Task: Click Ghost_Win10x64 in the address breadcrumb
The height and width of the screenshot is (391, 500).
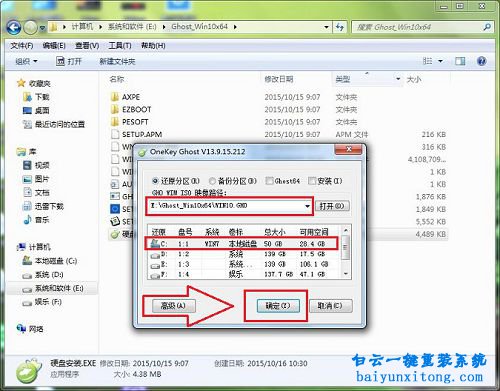Action: pyautogui.click(x=199, y=27)
